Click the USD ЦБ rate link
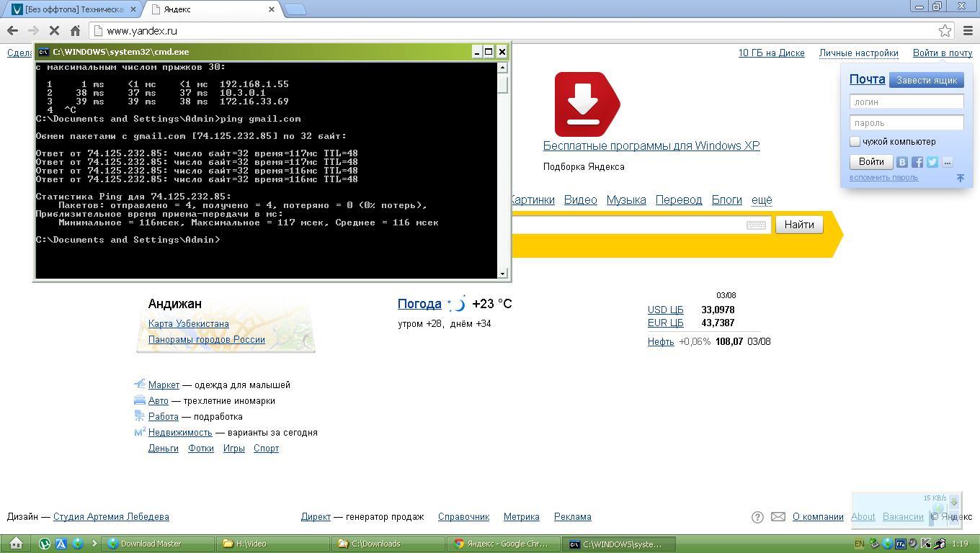 tap(665, 310)
